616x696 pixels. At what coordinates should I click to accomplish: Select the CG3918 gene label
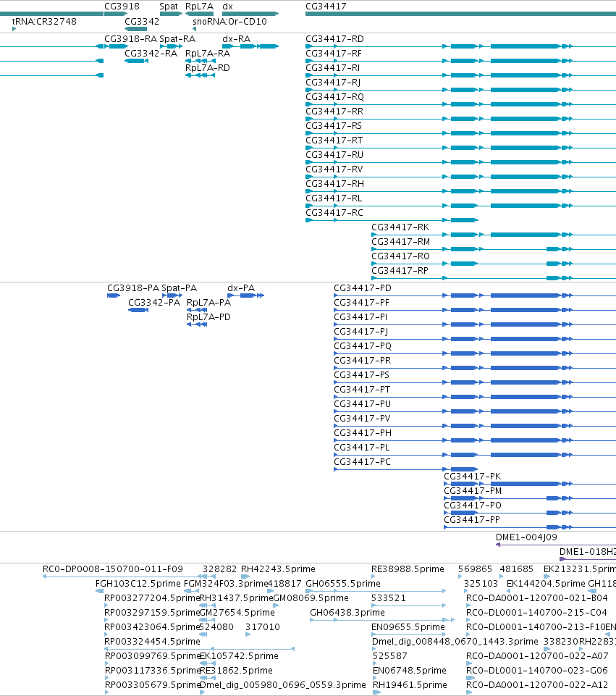pos(122,7)
